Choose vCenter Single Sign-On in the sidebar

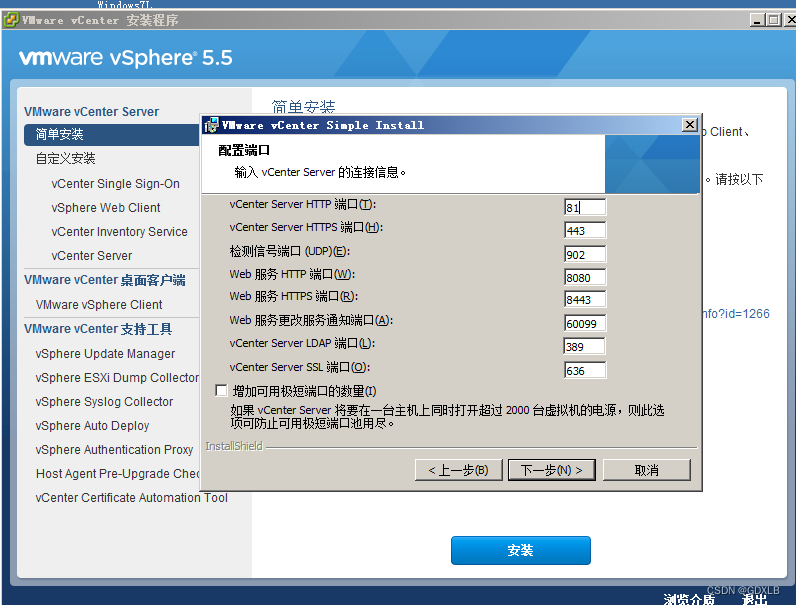point(115,184)
